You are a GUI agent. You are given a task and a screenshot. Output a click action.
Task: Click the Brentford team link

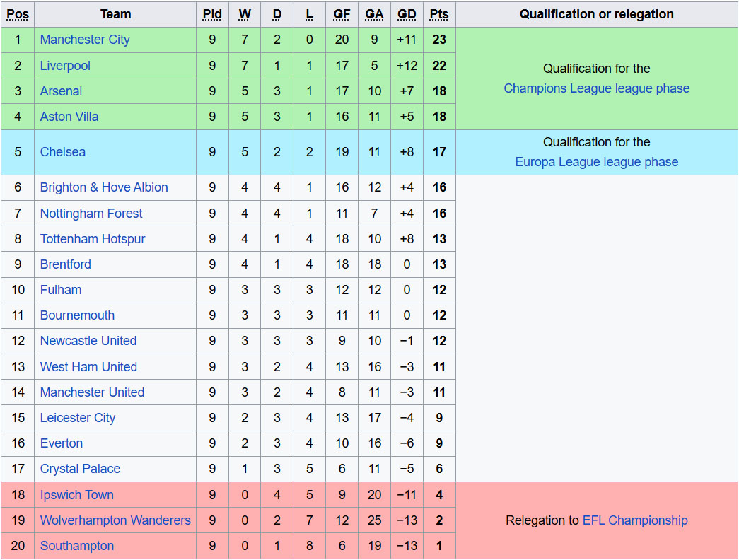click(66, 264)
